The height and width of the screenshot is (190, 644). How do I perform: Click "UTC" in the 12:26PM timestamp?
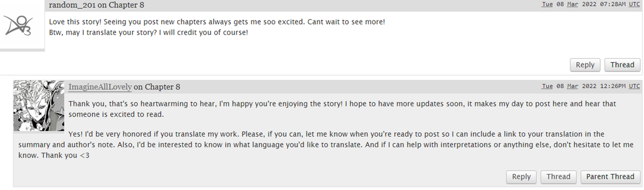pyautogui.click(x=634, y=86)
